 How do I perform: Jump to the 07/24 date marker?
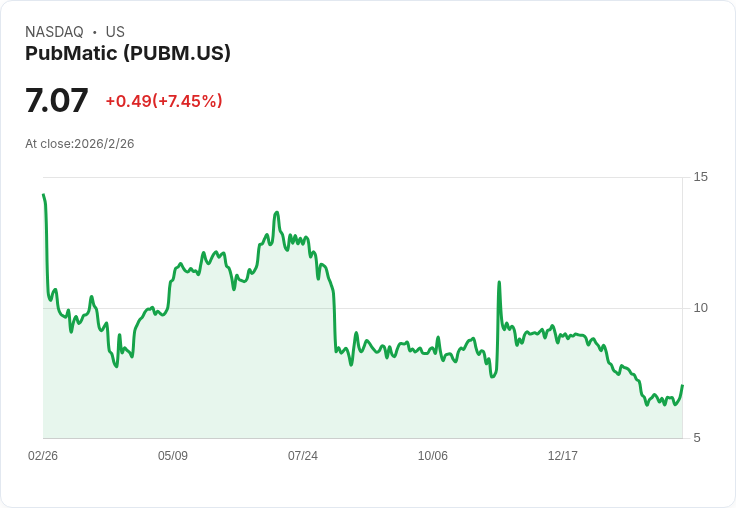(x=303, y=456)
